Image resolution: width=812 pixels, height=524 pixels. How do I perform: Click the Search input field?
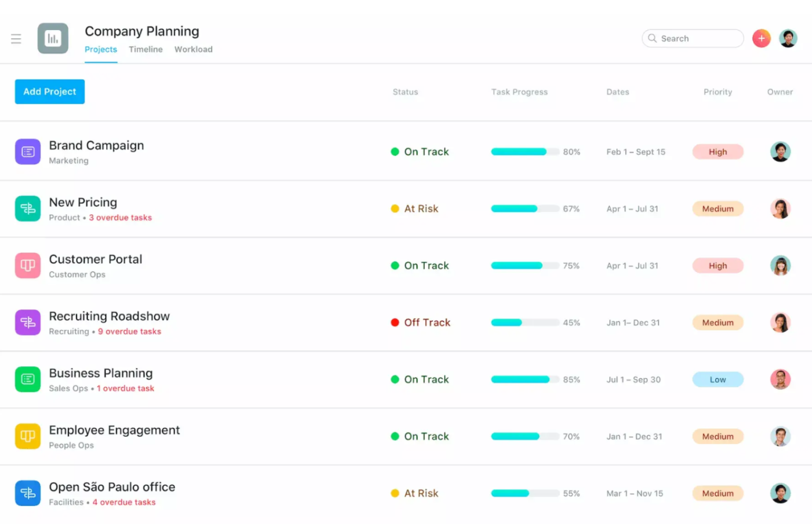(x=696, y=38)
